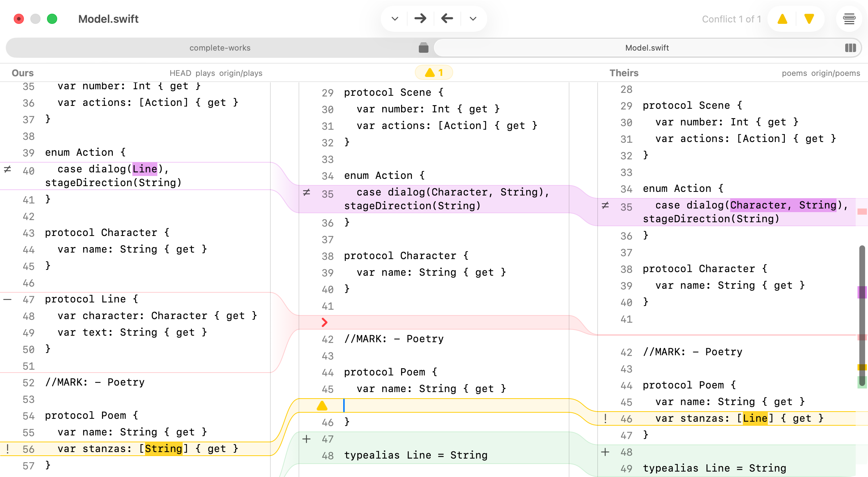Click highlighted Line in Theirs stanzas line 46

point(755,418)
